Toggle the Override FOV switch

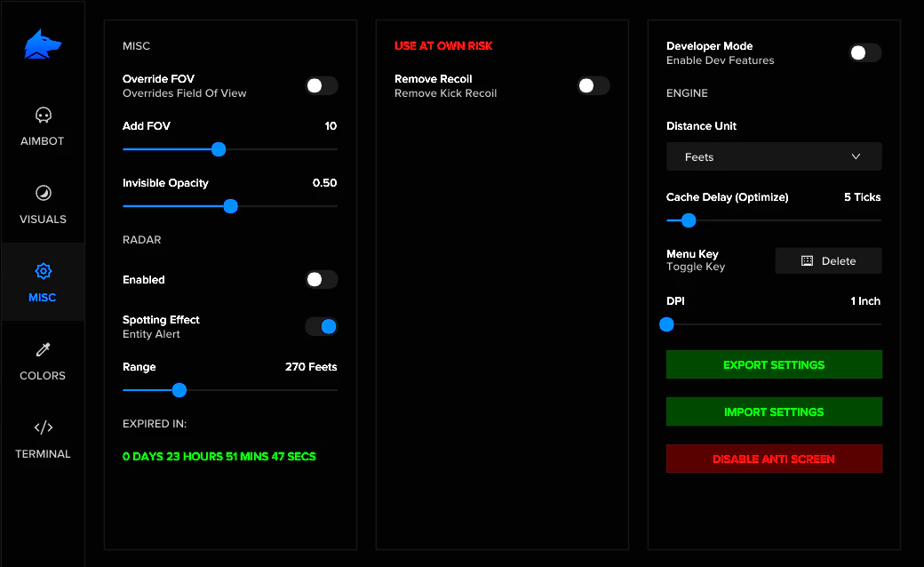pos(322,86)
